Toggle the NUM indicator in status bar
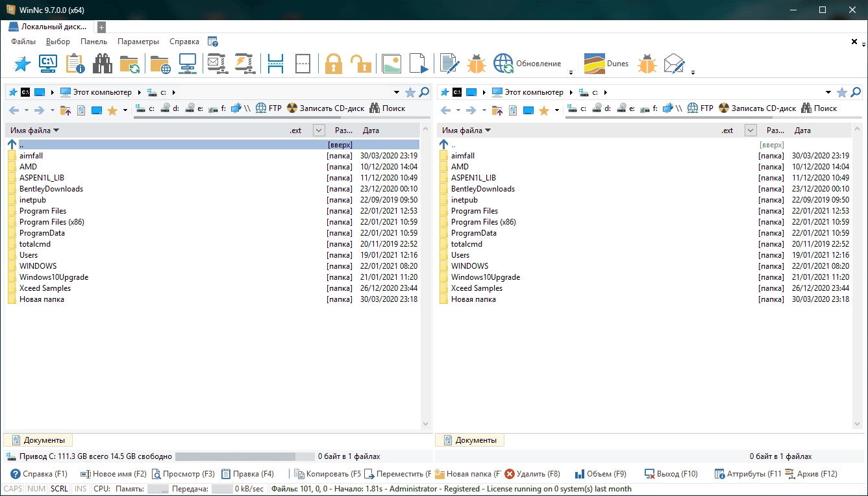868x496 pixels. coord(37,489)
